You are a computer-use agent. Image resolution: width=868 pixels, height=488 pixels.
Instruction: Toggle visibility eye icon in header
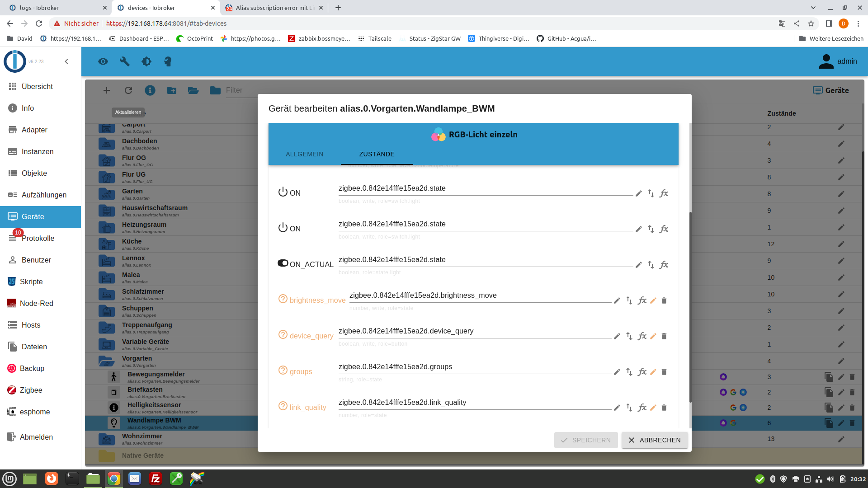[103, 61]
